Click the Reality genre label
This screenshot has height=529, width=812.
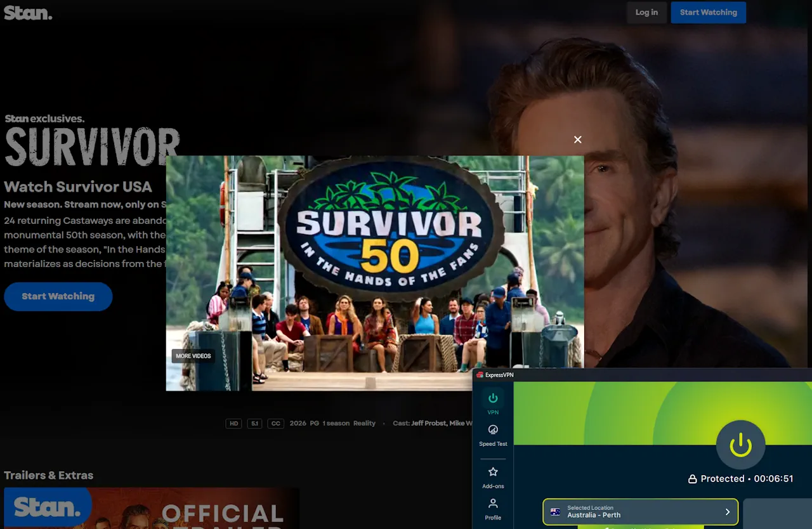coord(364,423)
